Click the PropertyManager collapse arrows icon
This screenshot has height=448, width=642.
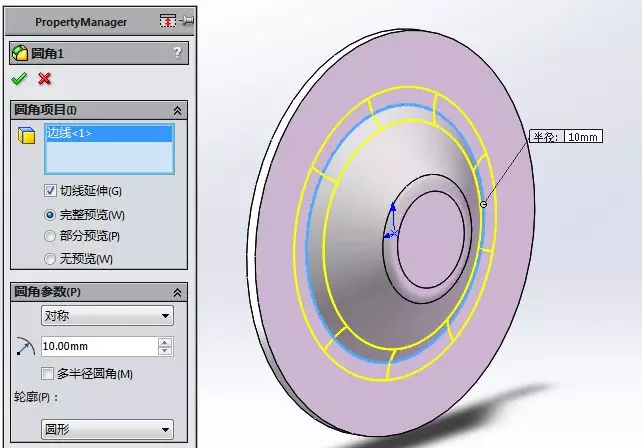click(168, 20)
